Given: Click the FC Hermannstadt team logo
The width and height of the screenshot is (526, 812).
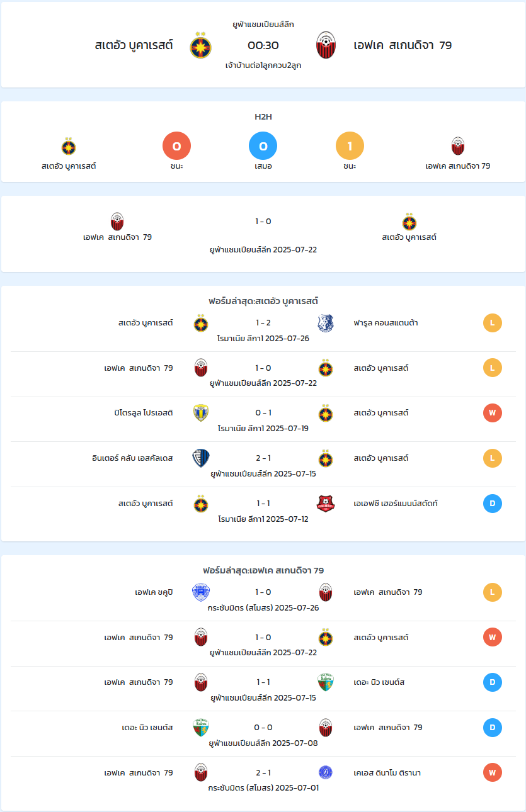Looking at the screenshot, I should click(326, 504).
